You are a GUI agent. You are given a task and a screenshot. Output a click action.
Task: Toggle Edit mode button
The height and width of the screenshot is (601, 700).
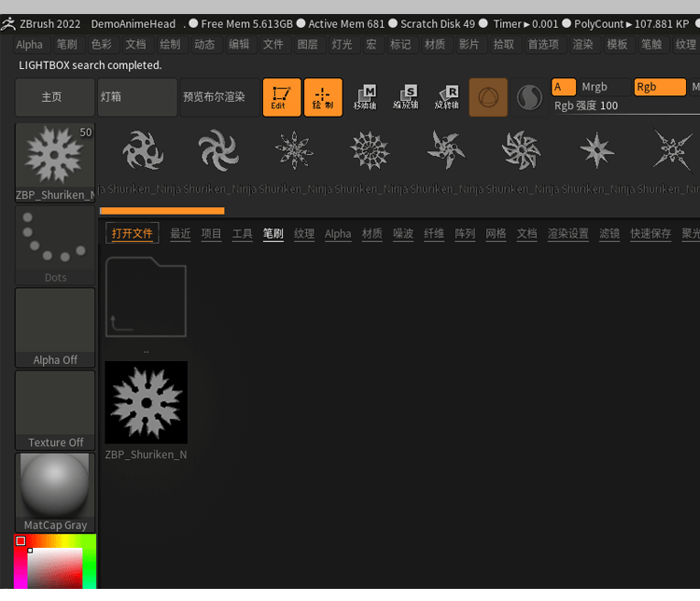point(282,97)
